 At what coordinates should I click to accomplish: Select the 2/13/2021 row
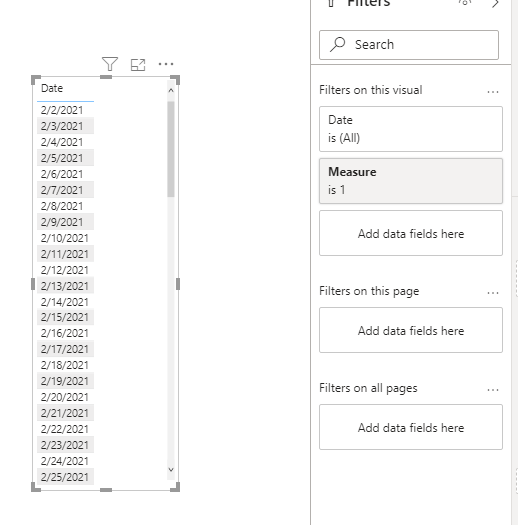[65, 286]
